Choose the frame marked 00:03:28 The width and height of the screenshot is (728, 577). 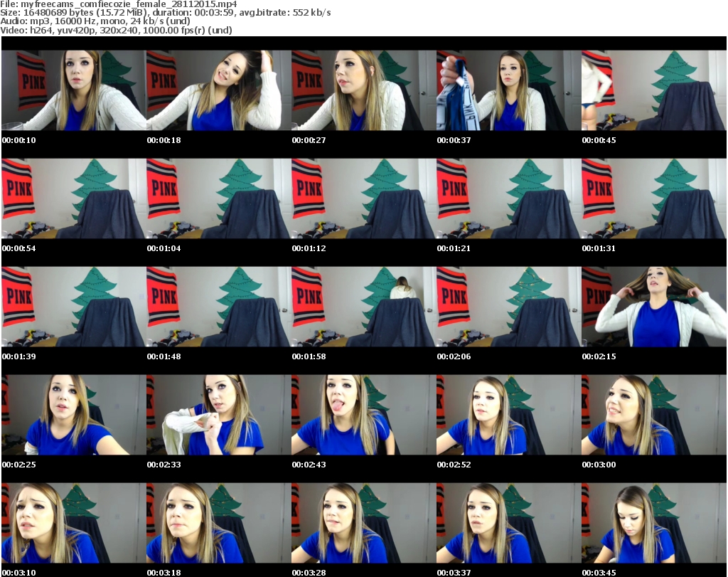click(363, 523)
